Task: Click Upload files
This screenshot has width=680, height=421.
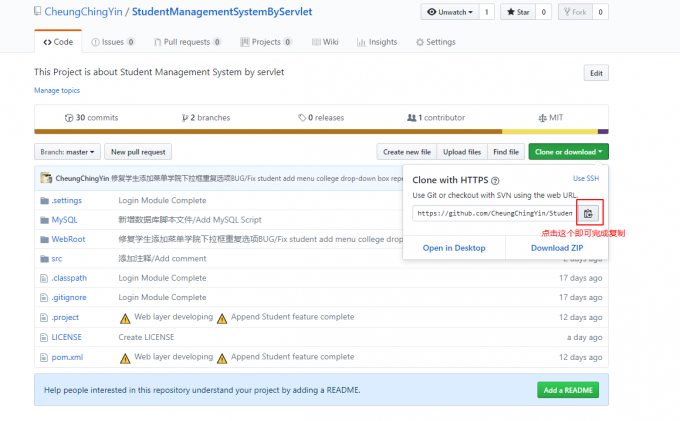Action: coord(462,152)
